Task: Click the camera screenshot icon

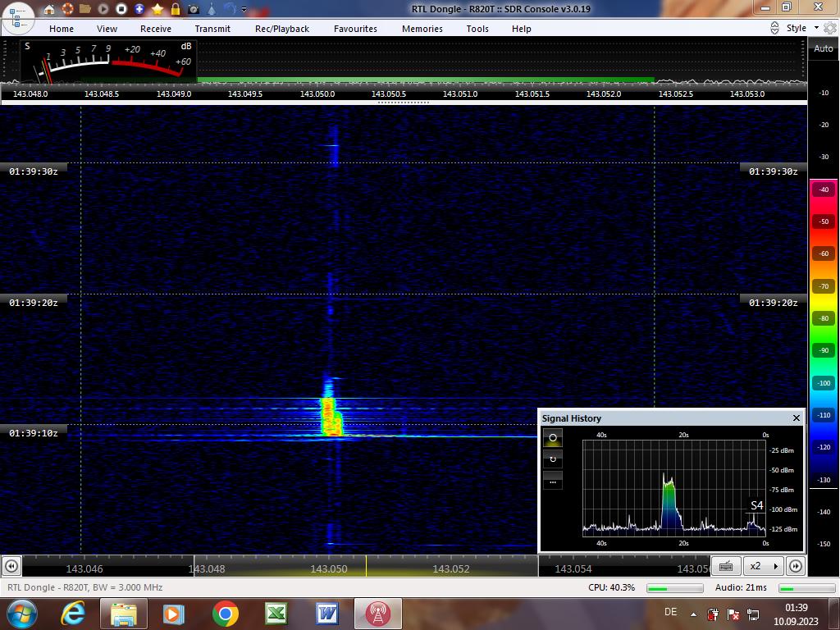Action: pos(194,9)
